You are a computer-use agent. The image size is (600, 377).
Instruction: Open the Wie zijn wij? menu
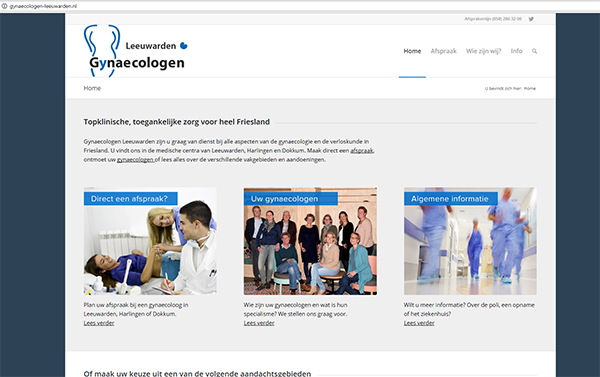[x=483, y=51]
